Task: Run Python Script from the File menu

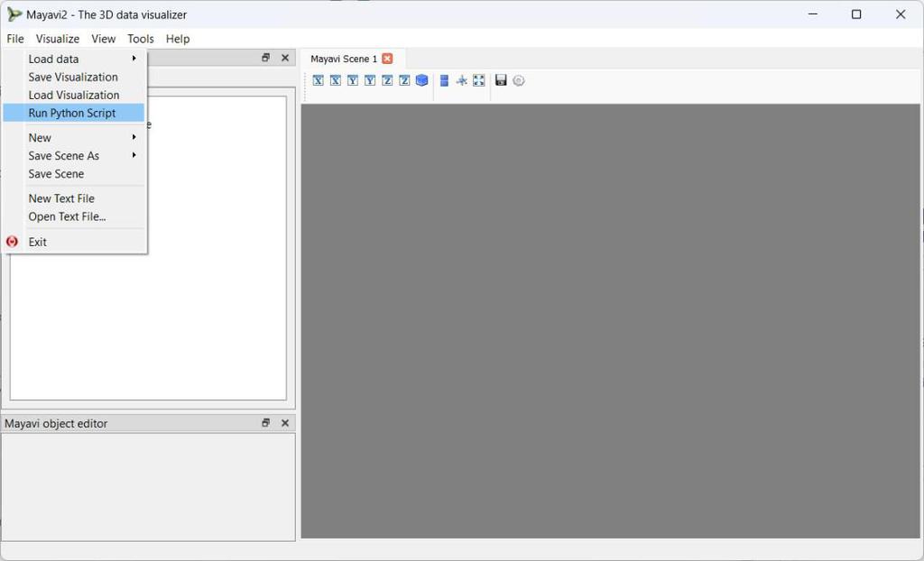Action: 72,112
